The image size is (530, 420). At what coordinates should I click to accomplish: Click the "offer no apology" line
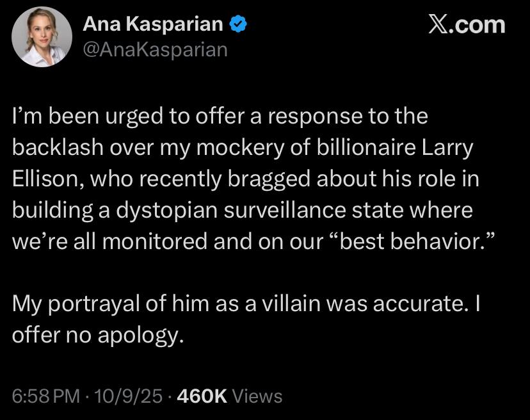pos(99,334)
